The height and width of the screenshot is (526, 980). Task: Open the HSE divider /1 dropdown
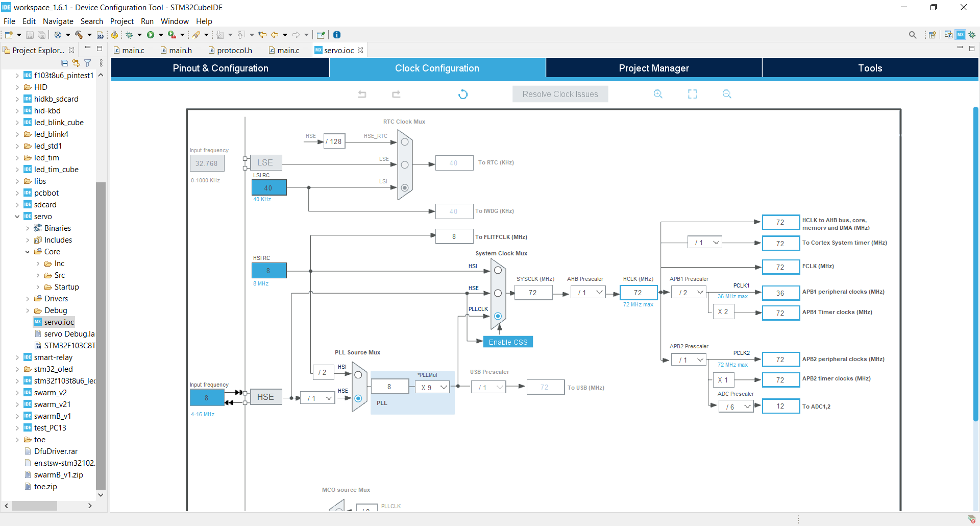pyautogui.click(x=318, y=398)
